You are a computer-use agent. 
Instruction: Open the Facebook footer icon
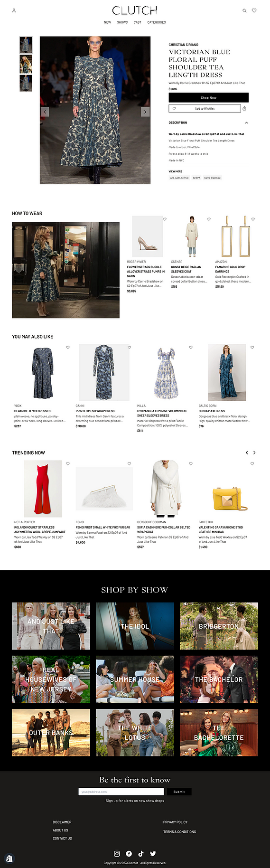point(129,853)
